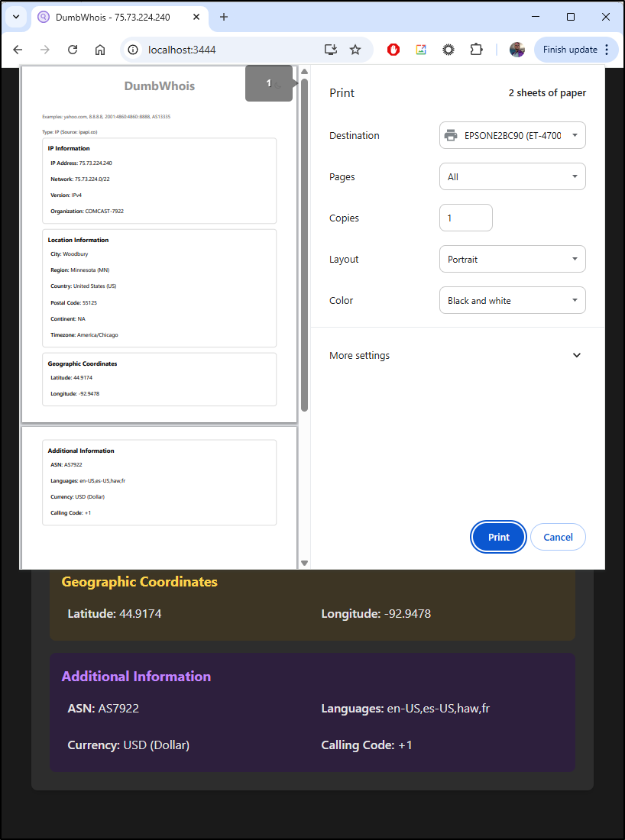Click the browser back arrow
Screen dimensions: 625x840
click(x=18, y=50)
